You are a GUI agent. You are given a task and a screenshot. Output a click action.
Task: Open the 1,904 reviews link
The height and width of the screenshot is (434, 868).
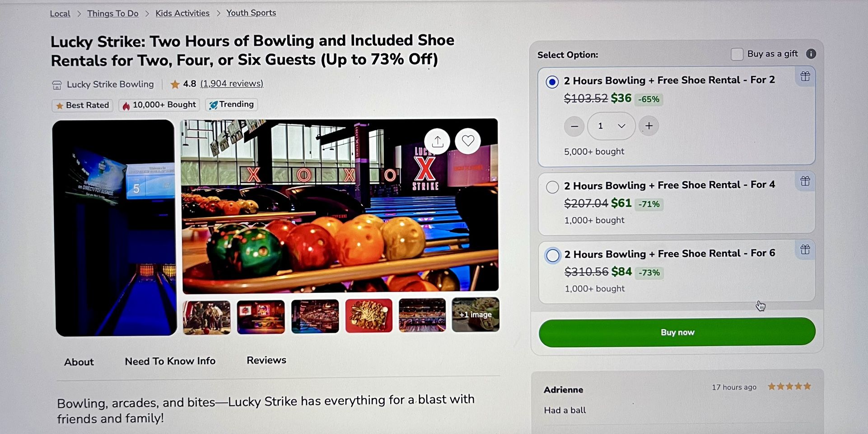pyautogui.click(x=232, y=84)
